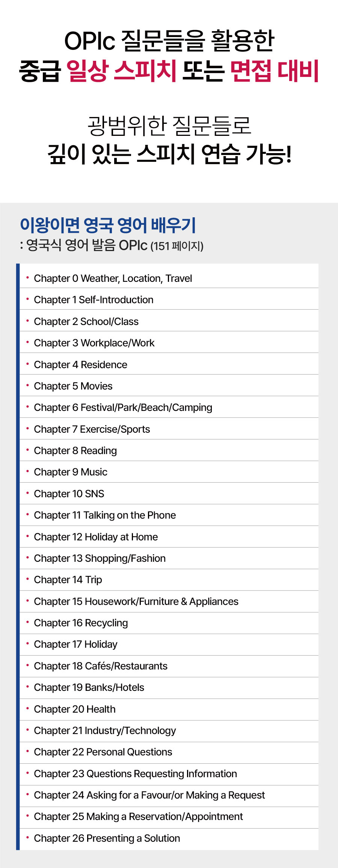Viewport: 338px width, 868px height.
Task: Click Chapter 26 Presenting a Solution
Action: [107, 838]
